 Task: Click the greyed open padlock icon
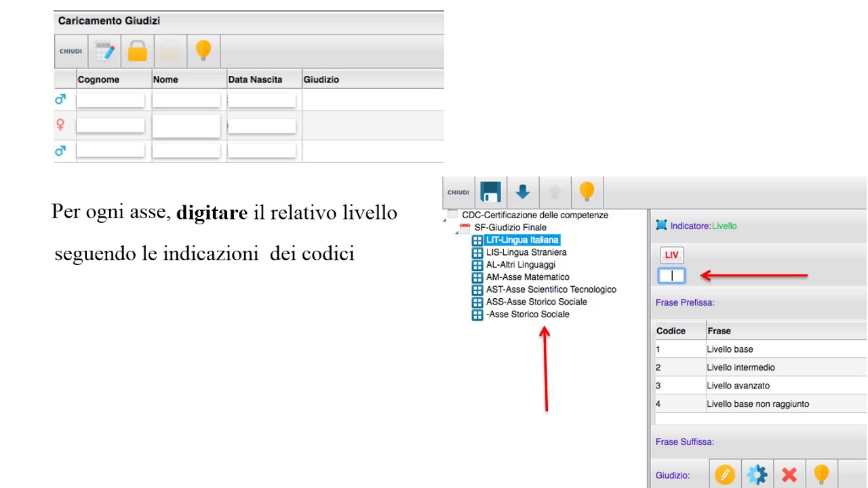point(170,52)
